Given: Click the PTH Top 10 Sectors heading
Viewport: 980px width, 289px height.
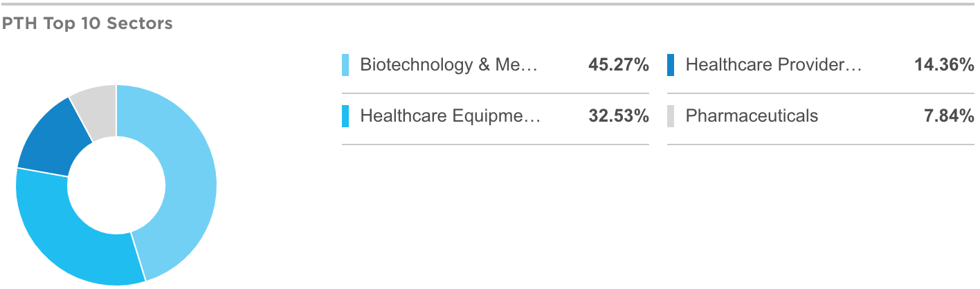Looking at the screenshot, I should click(x=87, y=24).
